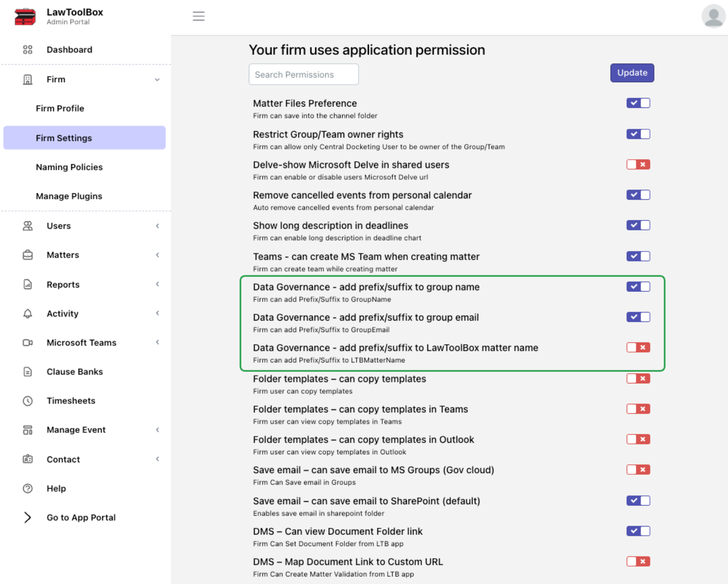Open Clause Banks menu item

click(x=75, y=372)
